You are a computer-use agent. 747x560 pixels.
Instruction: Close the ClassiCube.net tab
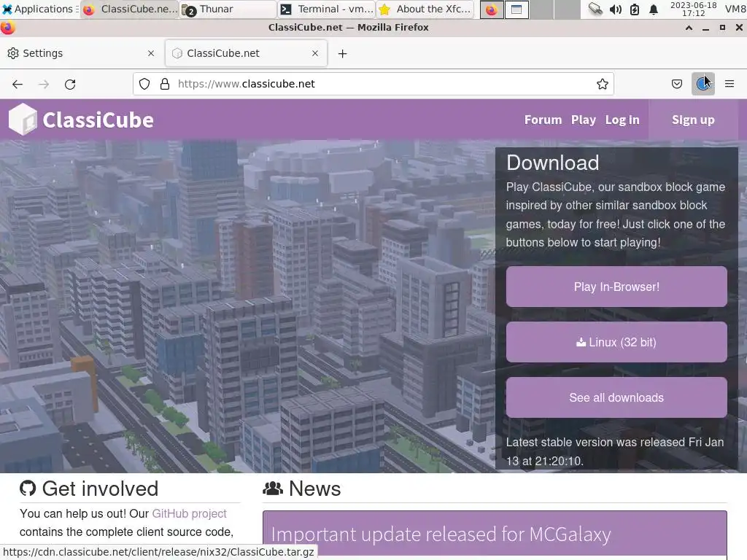315,53
